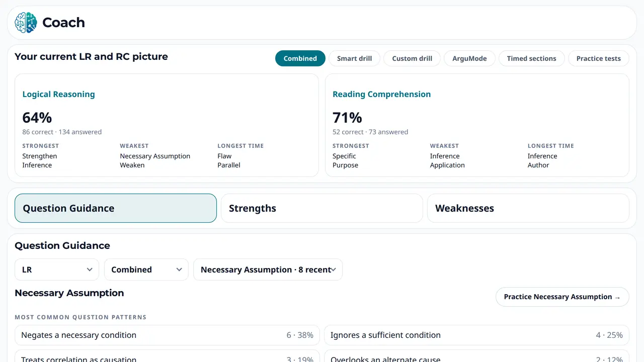The width and height of the screenshot is (644, 362).
Task: Click Weaken under Logical Reasoning weakest
Action: (x=132, y=165)
